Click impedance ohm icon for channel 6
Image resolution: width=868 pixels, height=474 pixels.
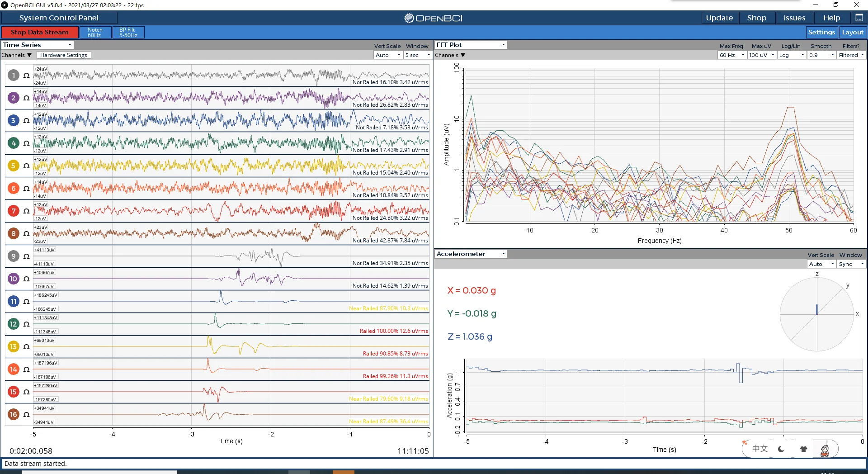click(27, 189)
